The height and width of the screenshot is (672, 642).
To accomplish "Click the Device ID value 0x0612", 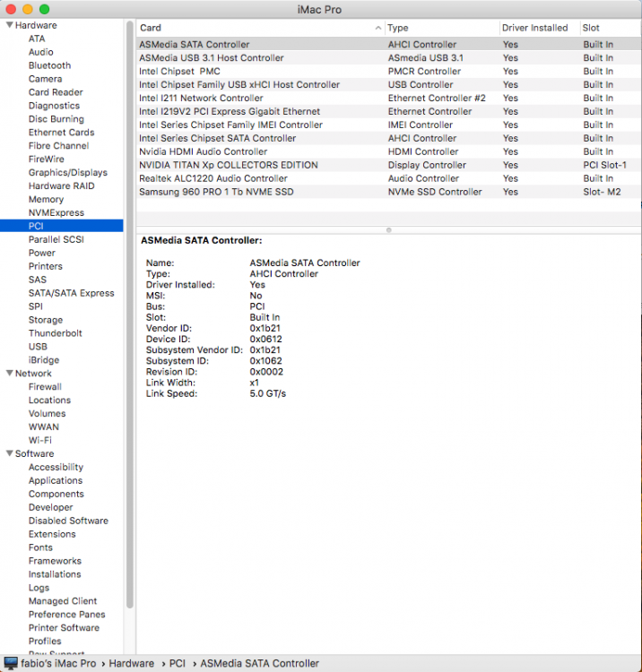I will coord(266,339).
